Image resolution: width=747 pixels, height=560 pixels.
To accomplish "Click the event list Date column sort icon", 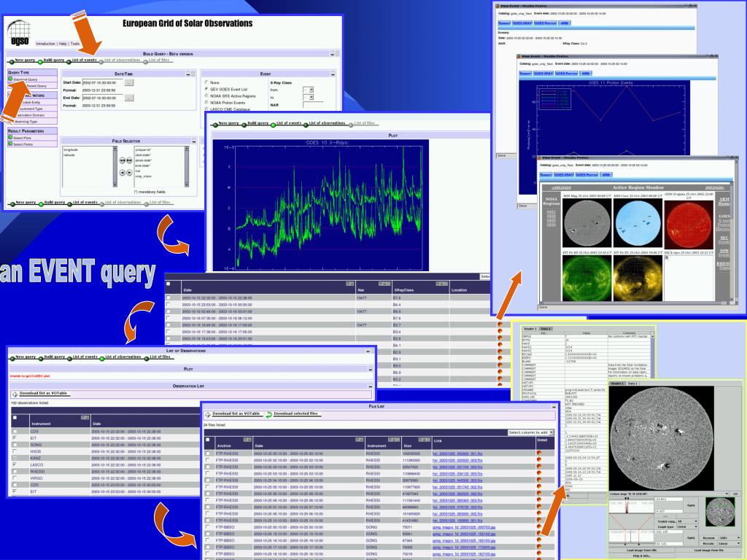I will pyautogui.click(x=350, y=284).
